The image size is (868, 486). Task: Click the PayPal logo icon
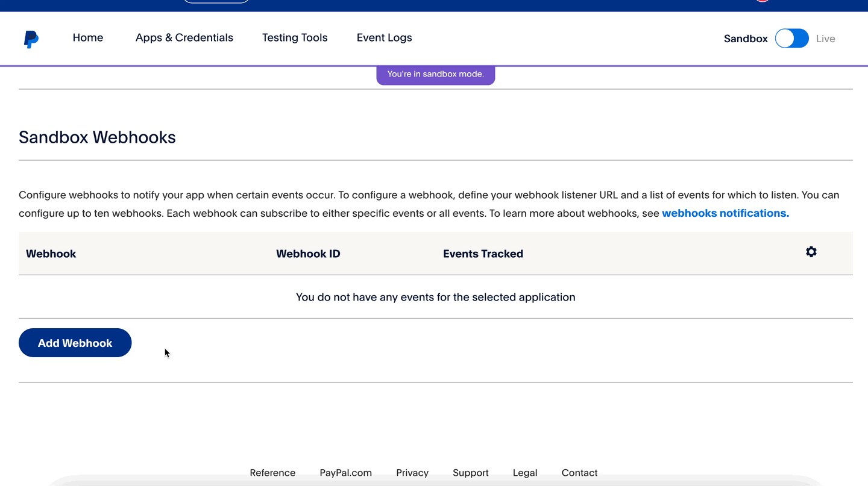(x=31, y=39)
